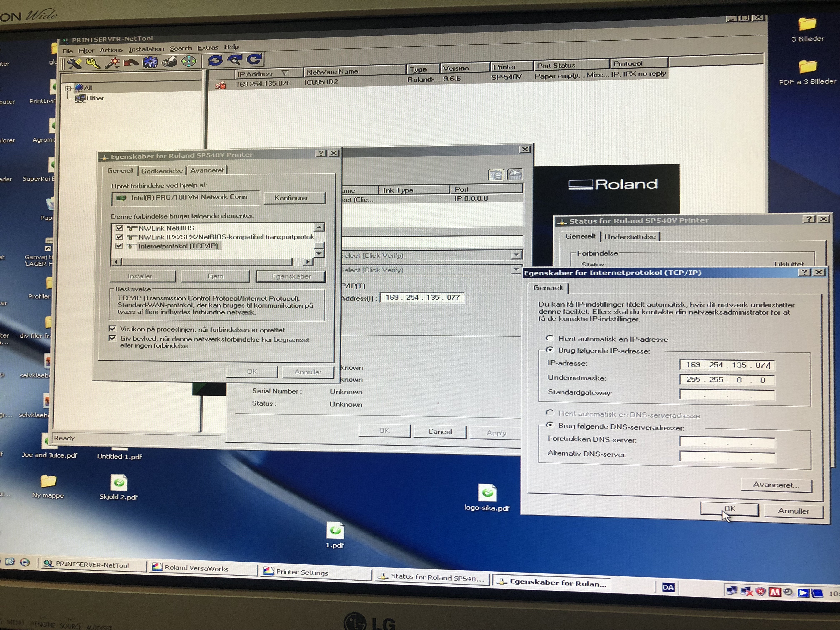Screen dimensions: 840x630
Task: Click the Undernetmaske input field
Action: pyautogui.click(x=727, y=380)
